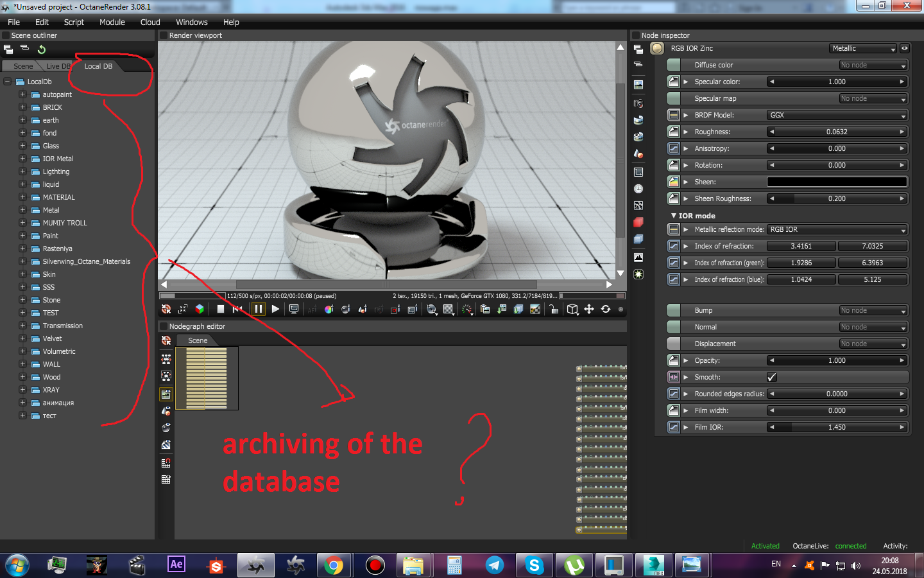Click the refresh icon in Scene outliner
This screenshot has height=578, width=924.
pyautogui.click(x=42, y=49)
